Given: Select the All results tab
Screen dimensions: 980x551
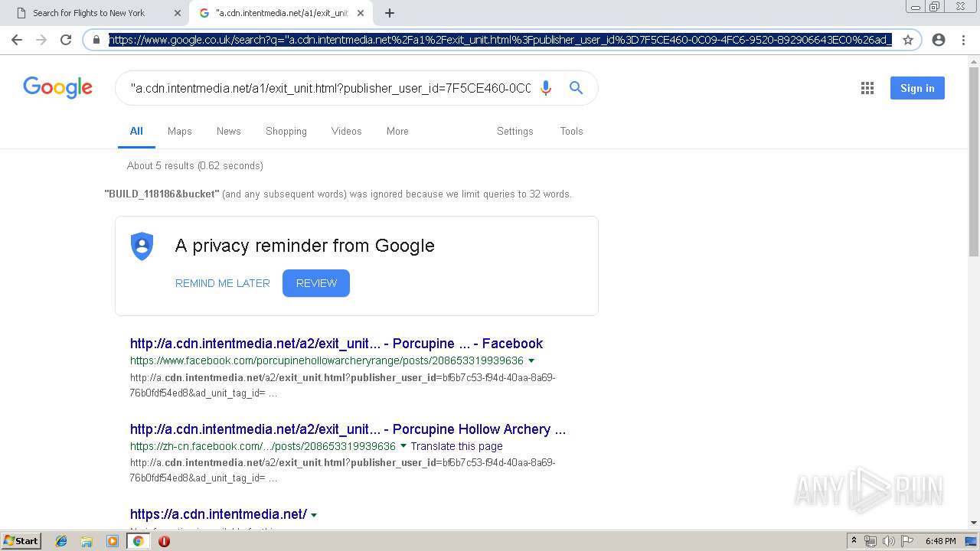Looking at the screenshot, I should tap(136, 131).
